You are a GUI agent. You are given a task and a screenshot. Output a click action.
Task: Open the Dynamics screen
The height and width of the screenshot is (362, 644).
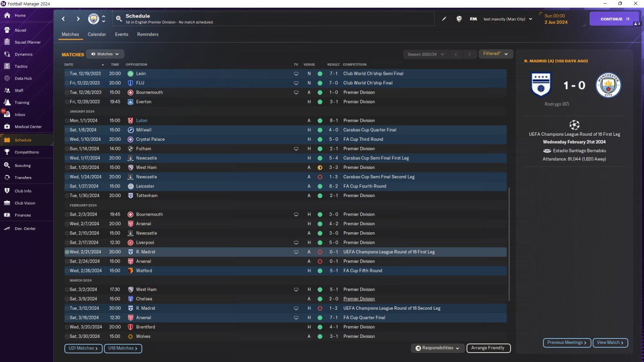click(23, 54)
